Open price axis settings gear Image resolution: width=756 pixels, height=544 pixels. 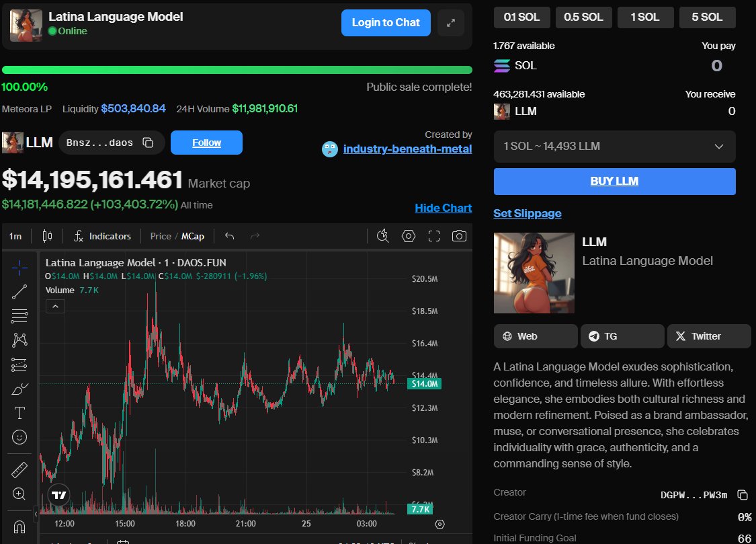pos(439,524)
